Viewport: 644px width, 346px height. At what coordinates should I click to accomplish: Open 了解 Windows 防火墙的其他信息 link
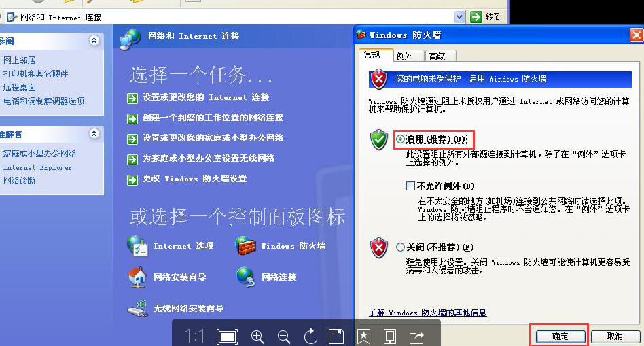(x=427, y=312)
